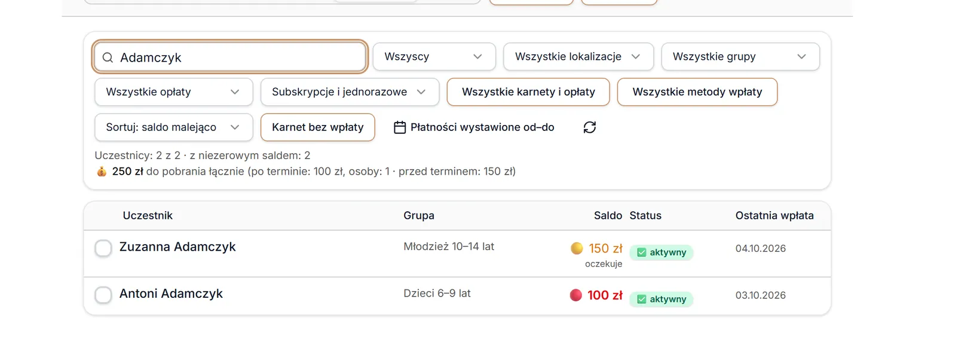Click the 100 zł balance amount
The height and width of the screenshot is (357, 980).
tap(605, 295)
